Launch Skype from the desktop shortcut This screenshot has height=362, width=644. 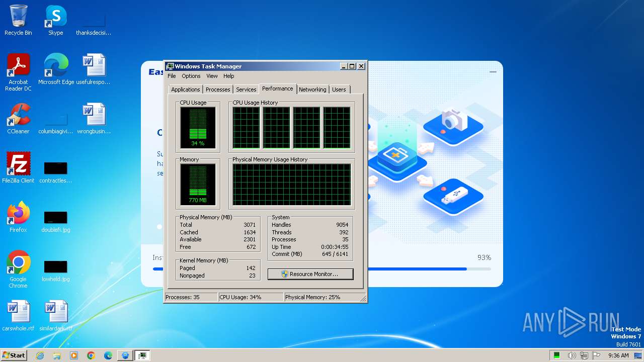(x=55, y=21)
